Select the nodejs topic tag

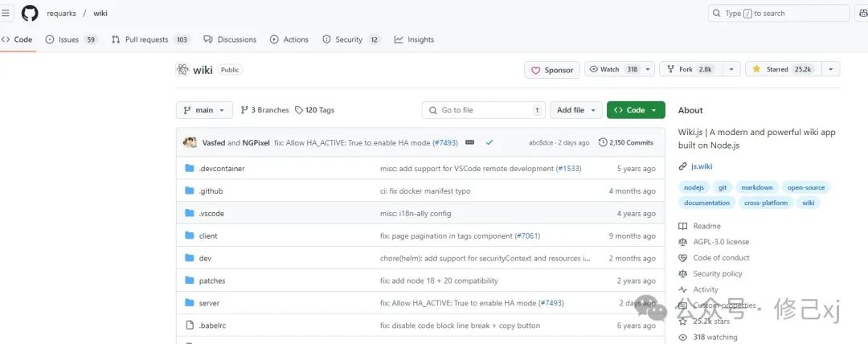(x=694, y=188)
